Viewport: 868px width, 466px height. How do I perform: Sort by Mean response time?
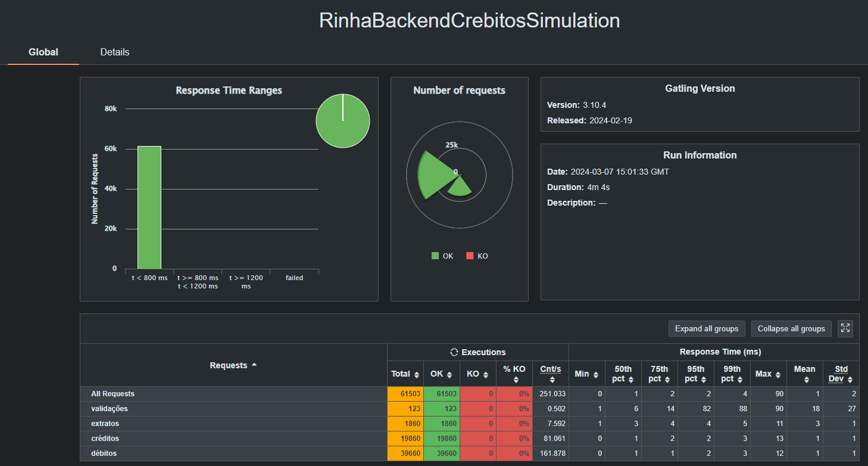click(x=804, y=374)
